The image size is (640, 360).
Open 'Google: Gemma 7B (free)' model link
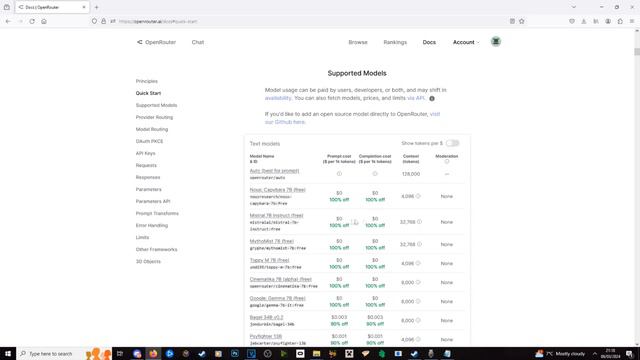click(278, 298)
